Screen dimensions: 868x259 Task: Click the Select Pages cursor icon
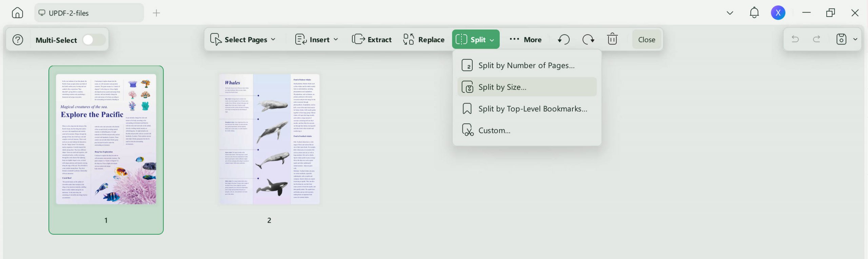(216, 39)
